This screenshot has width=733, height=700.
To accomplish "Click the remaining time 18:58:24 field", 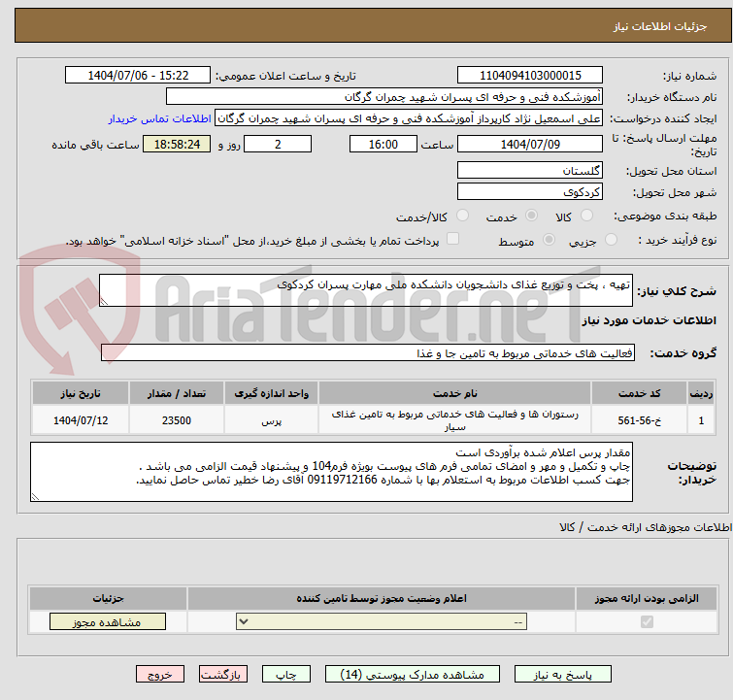I will (x=177, y=144).
